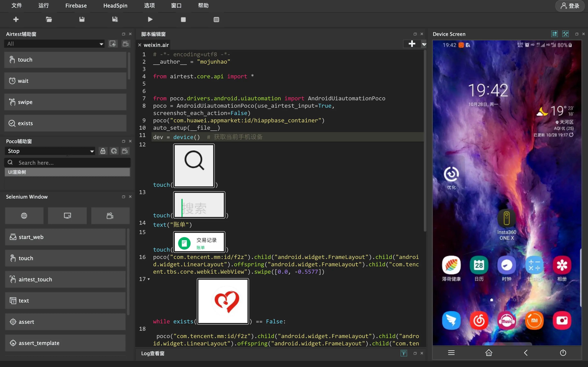Toggle the Log filter icon

click(404, 353)
